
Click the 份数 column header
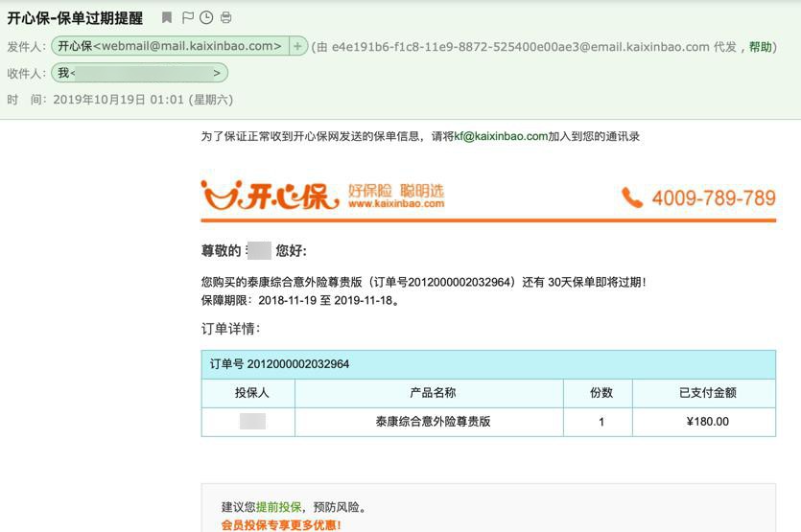click(x=599, y=393)
